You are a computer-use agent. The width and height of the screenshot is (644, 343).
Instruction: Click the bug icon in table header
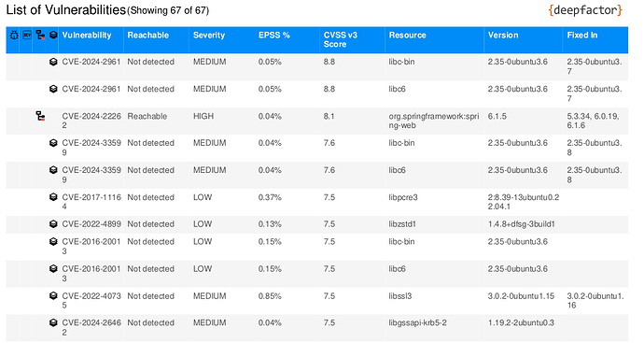click(14, 36)
